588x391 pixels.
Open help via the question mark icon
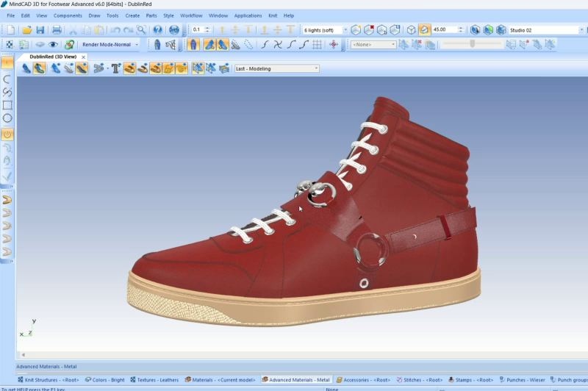(158, 29)
